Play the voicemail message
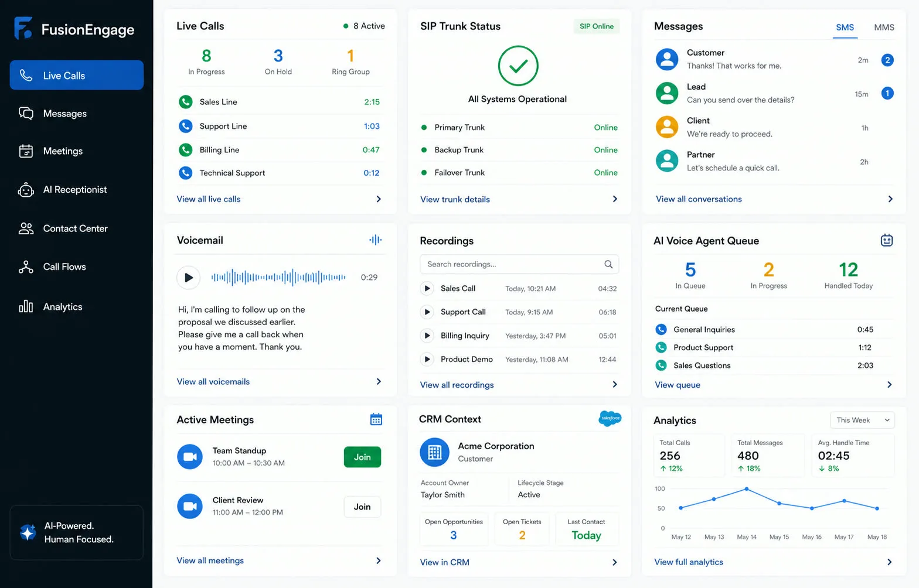The height and width of the screenshot is (588, 919). [189, 278]
